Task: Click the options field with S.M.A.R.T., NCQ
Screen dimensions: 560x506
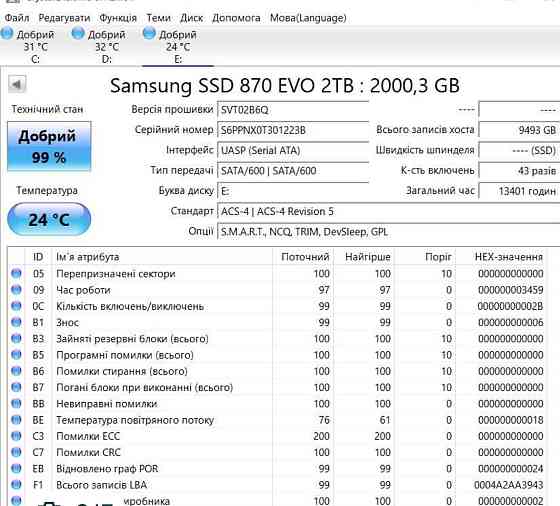Action: 389,232
